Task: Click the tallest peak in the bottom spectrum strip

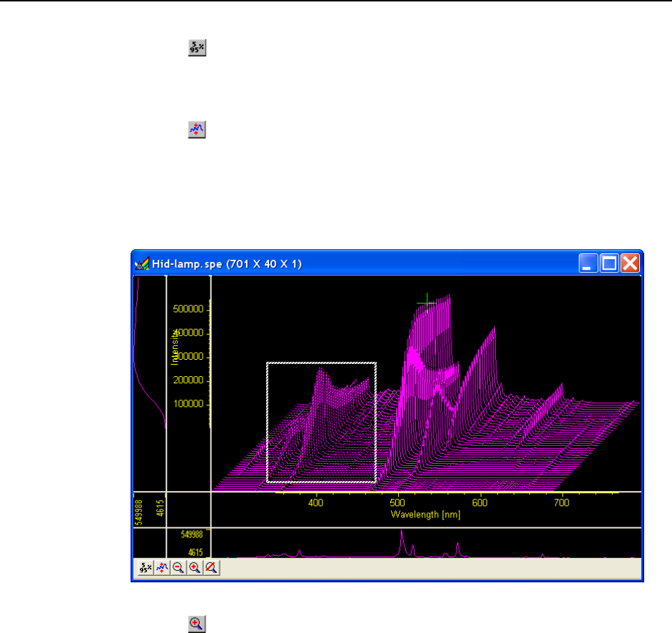Action: point(402,542)
